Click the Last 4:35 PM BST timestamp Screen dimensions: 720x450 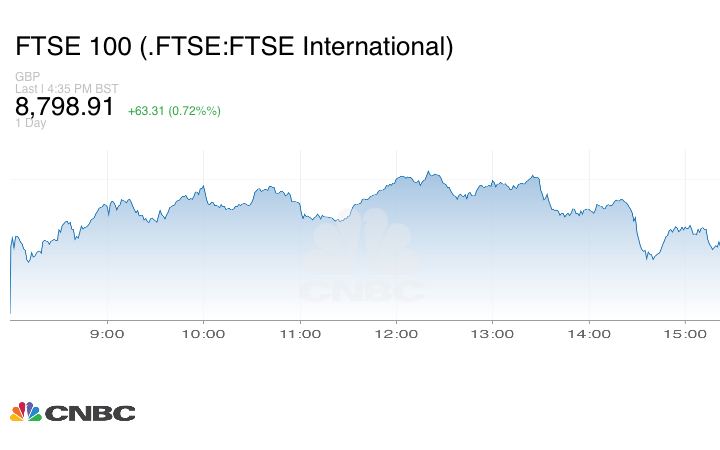coord(61,88)
